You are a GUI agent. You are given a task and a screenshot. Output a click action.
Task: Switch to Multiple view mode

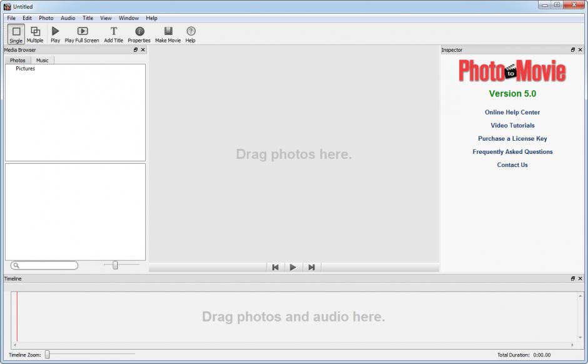coord(35,34)
